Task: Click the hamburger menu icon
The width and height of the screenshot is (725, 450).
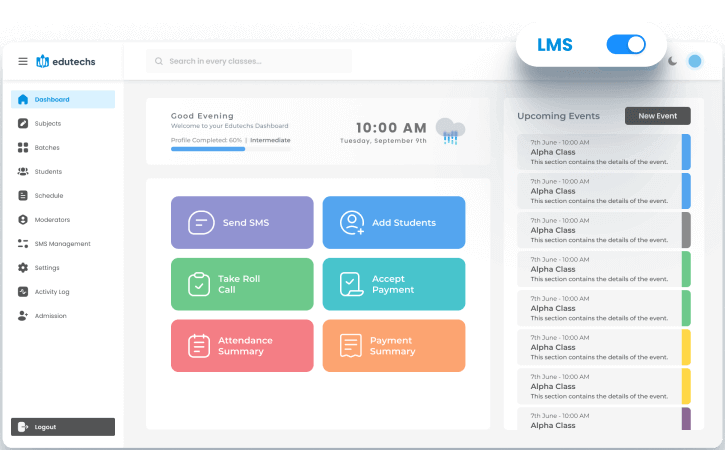Action: tap(22, 61)
